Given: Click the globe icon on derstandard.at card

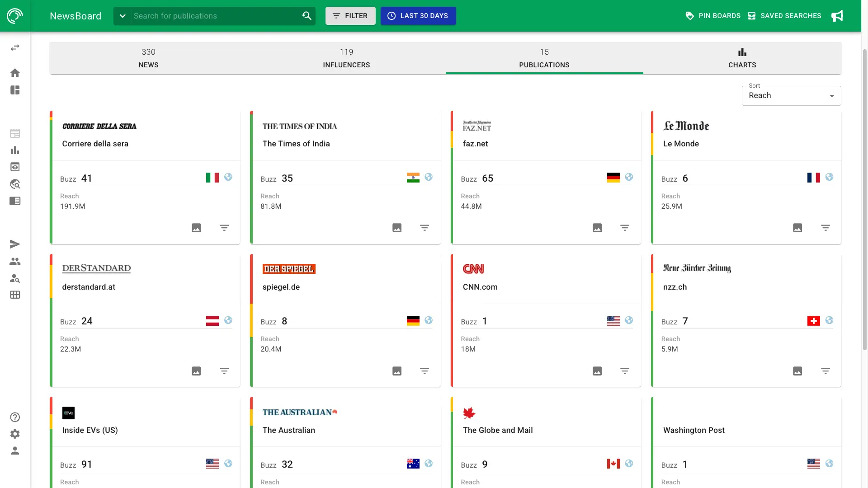Looking at the screenshot, I should [x=228, y=320].
